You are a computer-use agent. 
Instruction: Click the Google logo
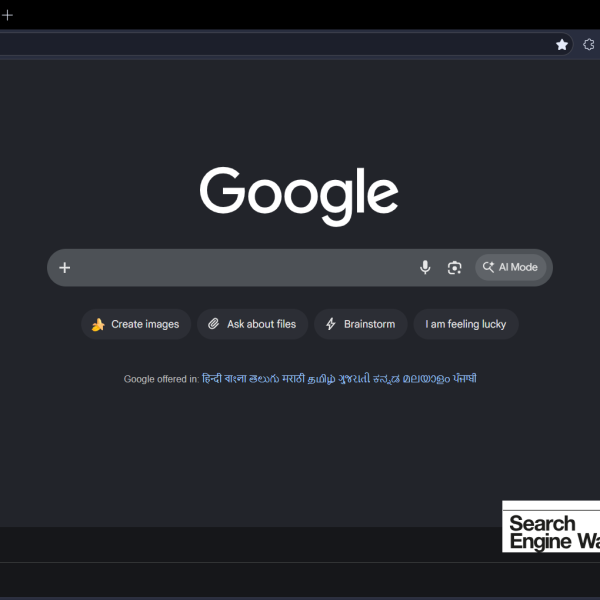(x=299, y=196)
